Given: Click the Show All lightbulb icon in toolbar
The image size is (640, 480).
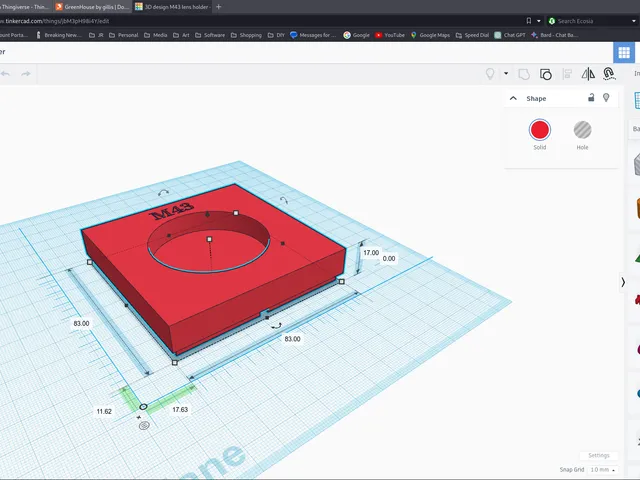Looking at the screenshot, I should pyautogui.click(x=490, y=74).
